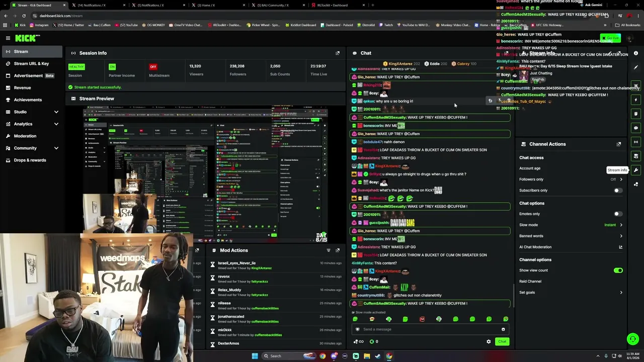Pop out the Channel Actions panel
The height and width of the screenshot is (362, 644).
619,144
